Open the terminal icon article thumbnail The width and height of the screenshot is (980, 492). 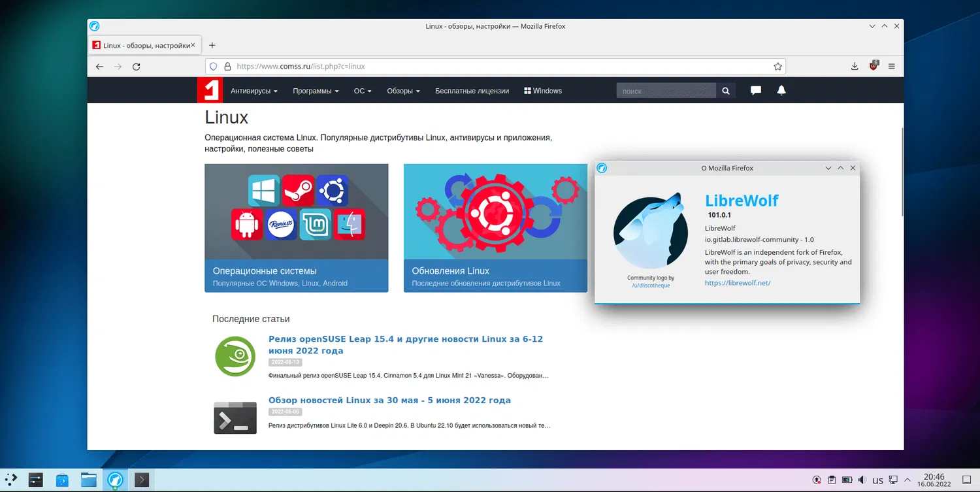pyautogui.click(x=235, y=418)
